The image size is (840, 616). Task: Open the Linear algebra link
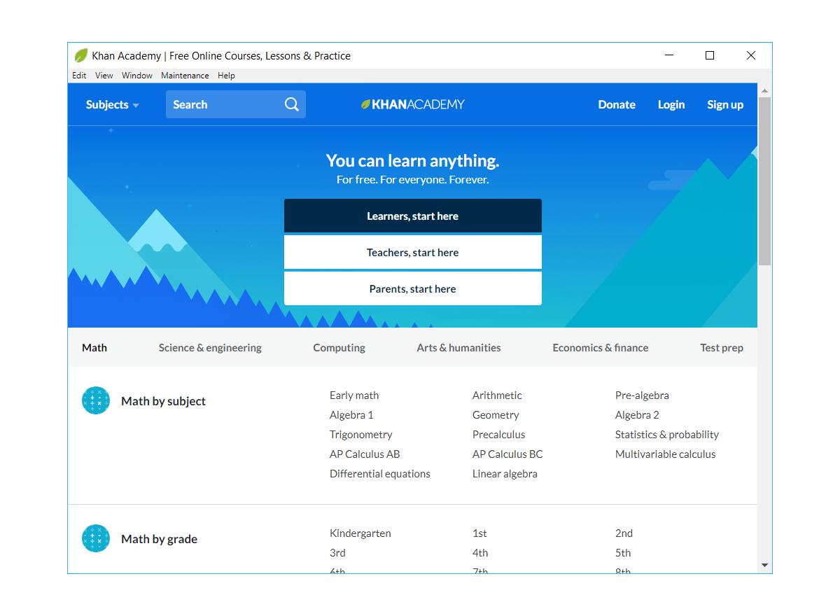505,474
